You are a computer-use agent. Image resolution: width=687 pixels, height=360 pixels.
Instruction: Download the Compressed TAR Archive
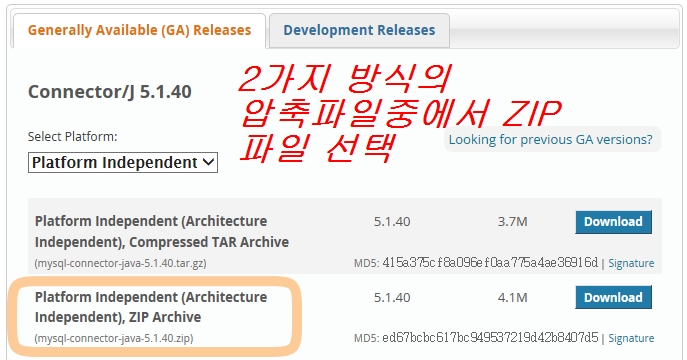[613, 222]
